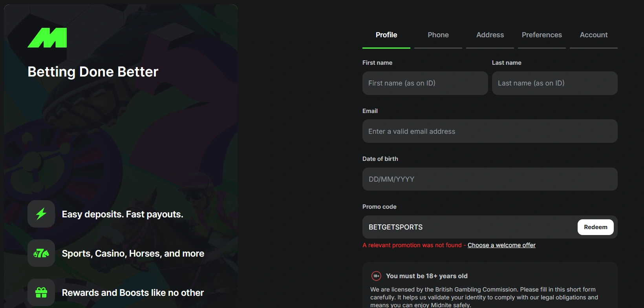Open the Account tab

pyautogui.click(x=594, y=35)
